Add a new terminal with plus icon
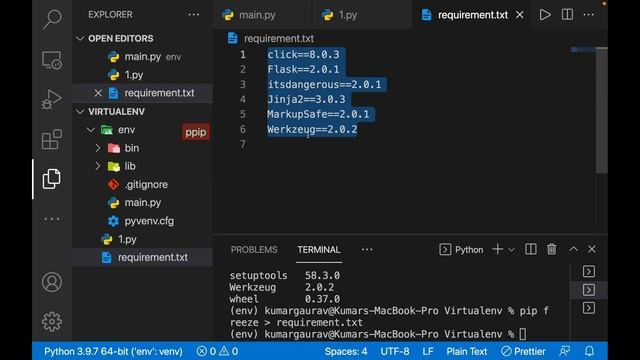 point(497,249)
